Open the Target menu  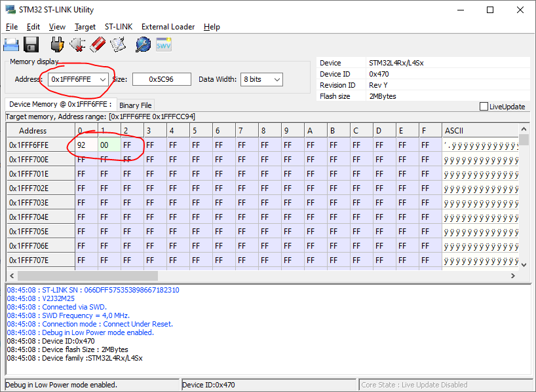(x=85, y=27)
